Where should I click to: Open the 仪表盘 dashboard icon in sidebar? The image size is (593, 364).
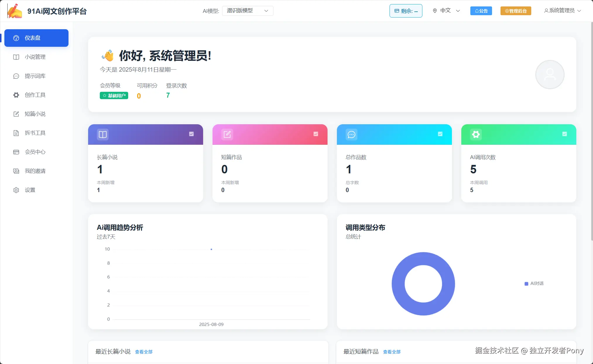[16, 38]
